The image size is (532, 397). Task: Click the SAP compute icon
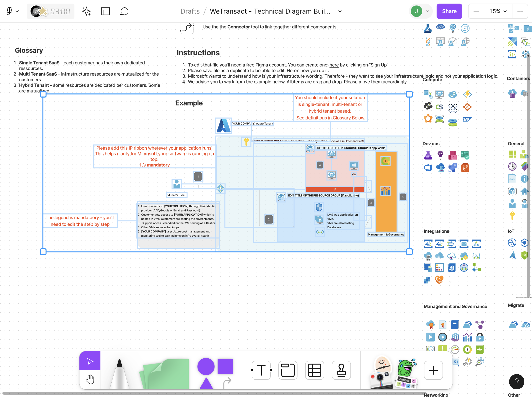click(467, 120)
